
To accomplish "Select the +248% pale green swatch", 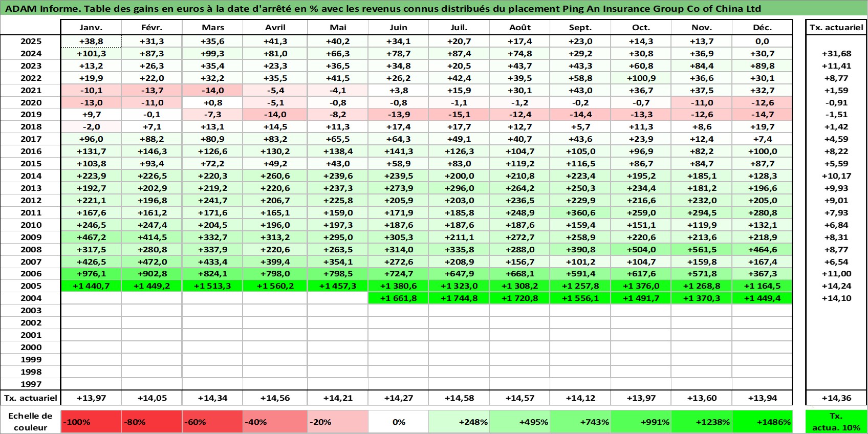I will (x=459, y=422).
